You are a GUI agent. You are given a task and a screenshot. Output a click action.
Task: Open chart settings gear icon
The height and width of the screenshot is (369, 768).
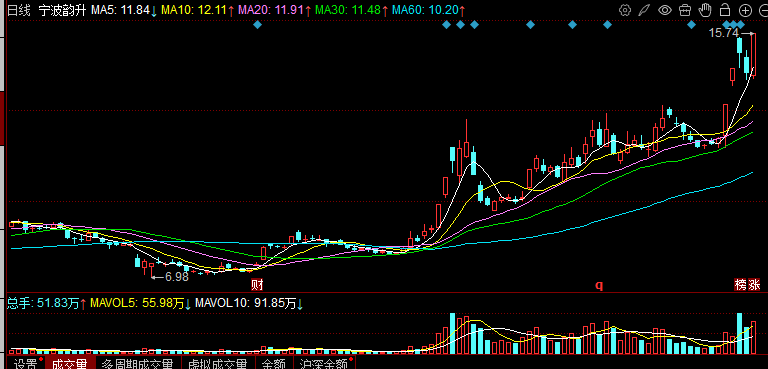click(x=624, y=10)
